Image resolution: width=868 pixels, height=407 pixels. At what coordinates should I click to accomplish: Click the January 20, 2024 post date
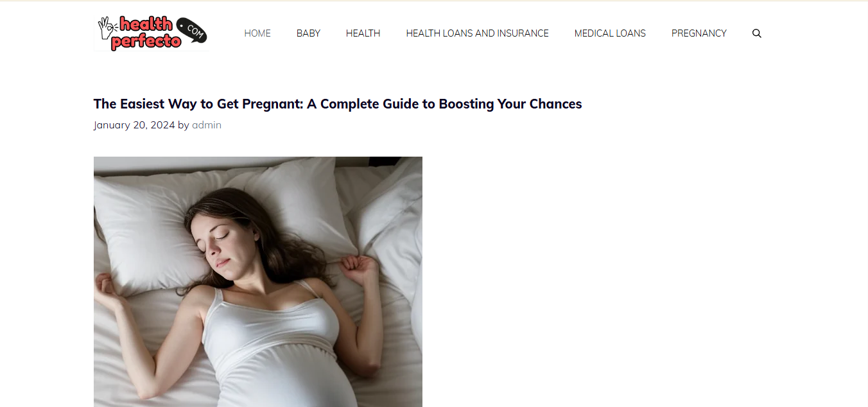[134, 125]
